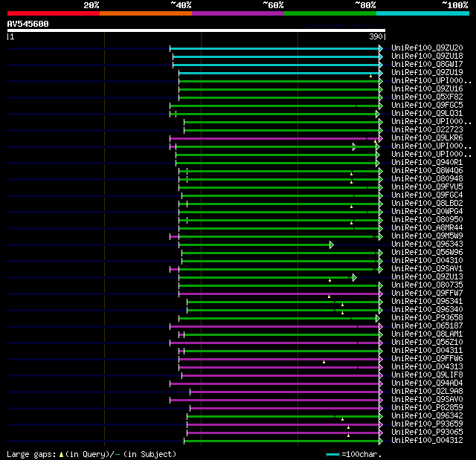Select the yellow gap marker in P93065 row
476x460 pixels.
tap(349, 435)
